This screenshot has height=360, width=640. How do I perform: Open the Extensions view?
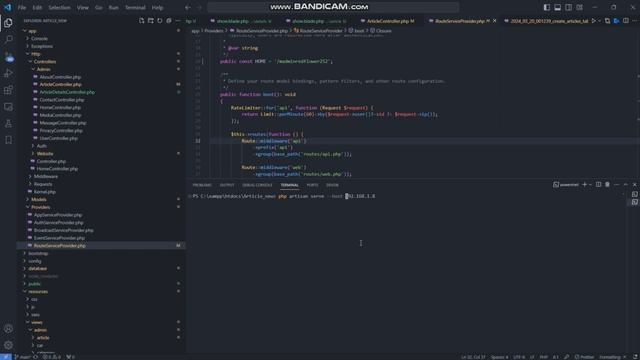(x=8, y=90)
